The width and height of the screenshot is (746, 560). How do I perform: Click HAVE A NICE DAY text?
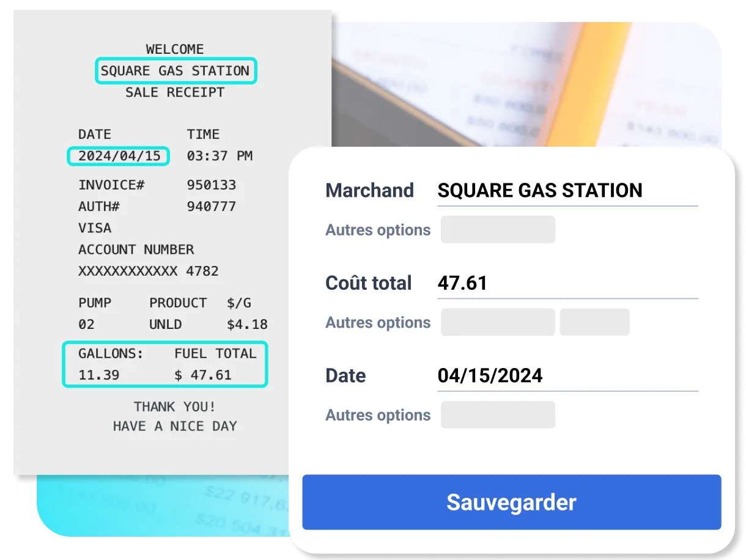click(175, 426)
